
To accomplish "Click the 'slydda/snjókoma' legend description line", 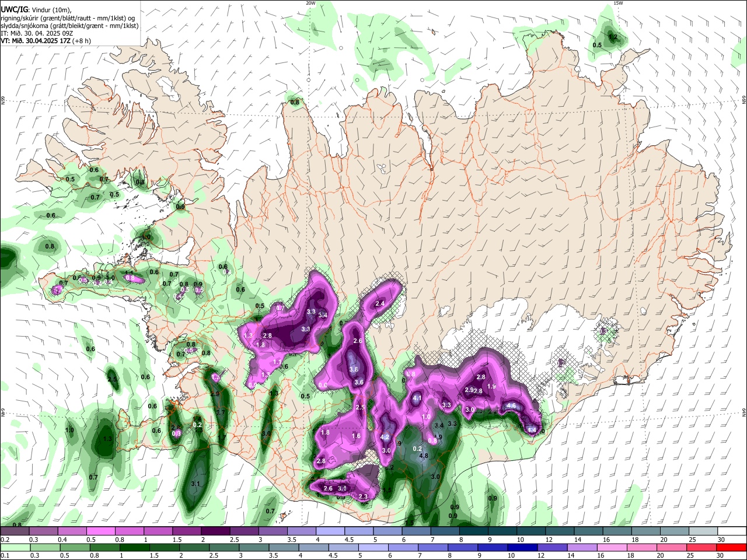I will tap(69, 26).
